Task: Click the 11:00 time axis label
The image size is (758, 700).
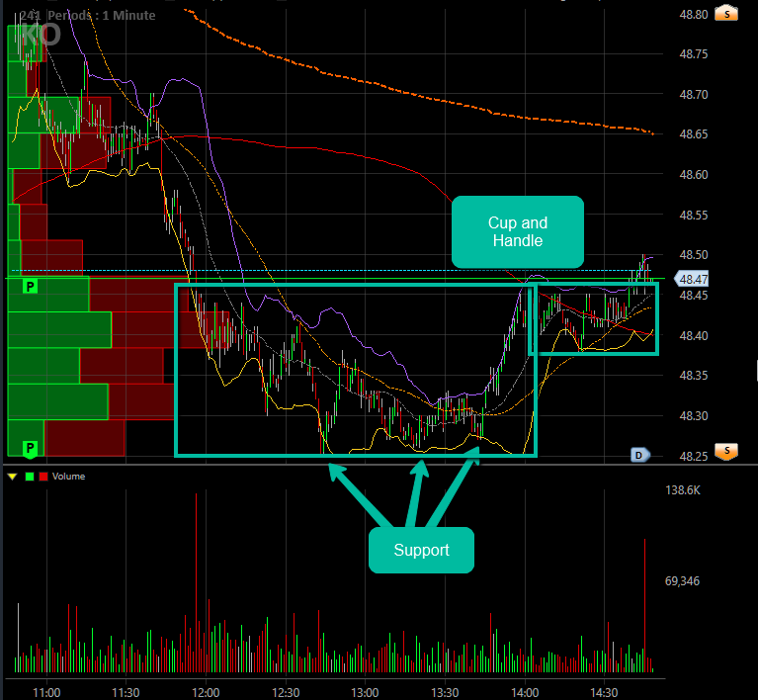Action: pyautogui.click(x=46, y=693)
